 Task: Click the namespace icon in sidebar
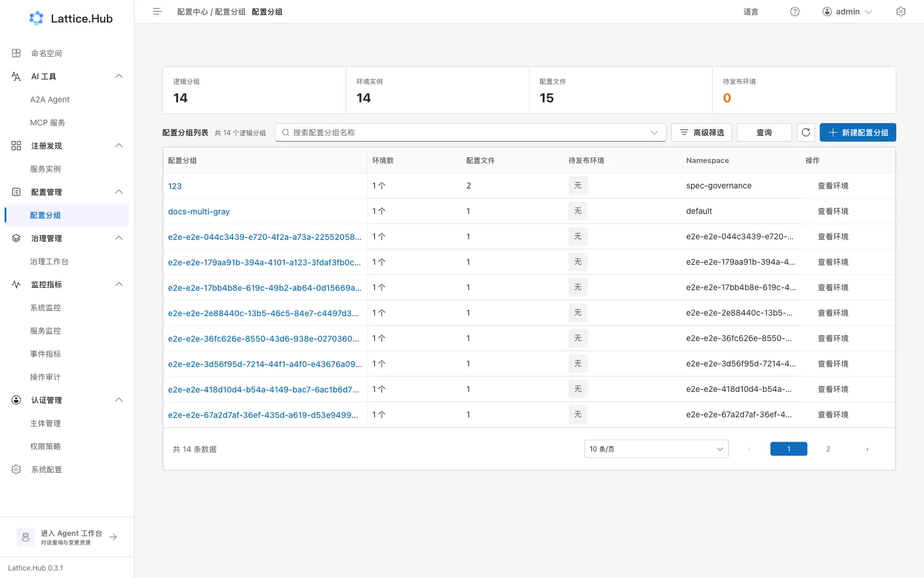pos(16,53)
